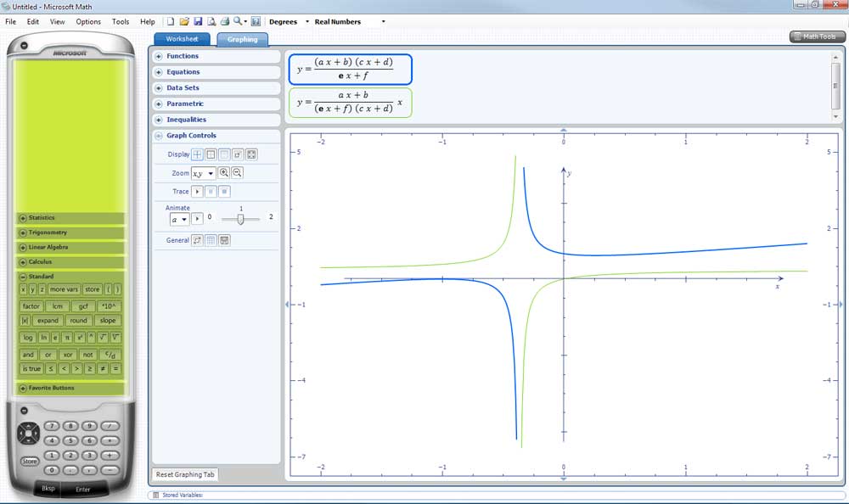Stop the graph Trace

(x=224, y=192)
